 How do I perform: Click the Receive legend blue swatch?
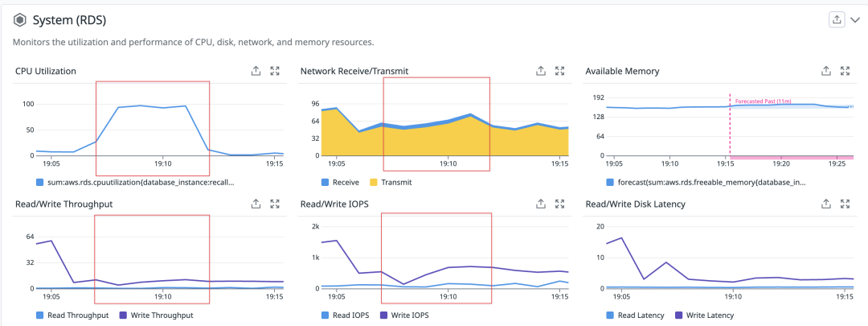click(325, 182)
